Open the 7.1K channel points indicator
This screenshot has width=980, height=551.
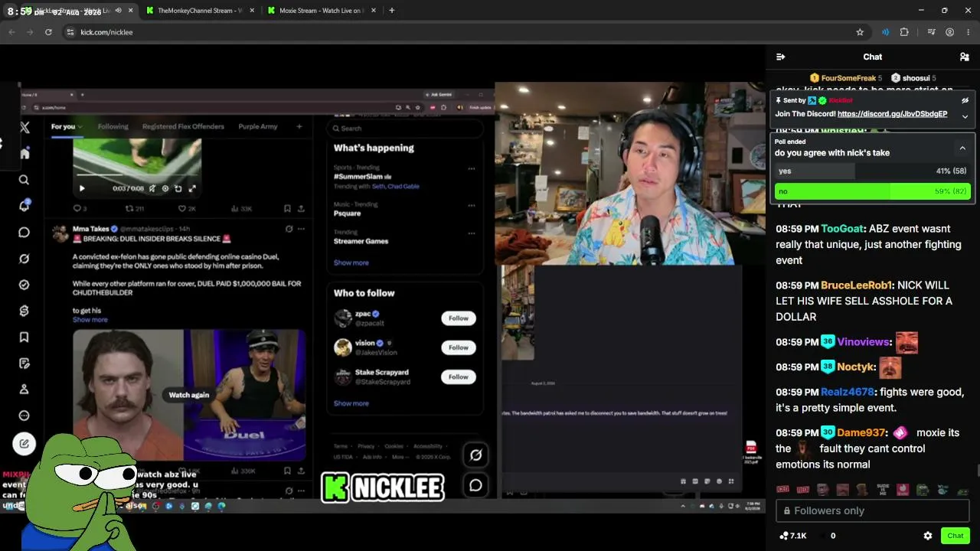(x=793, y=536)
